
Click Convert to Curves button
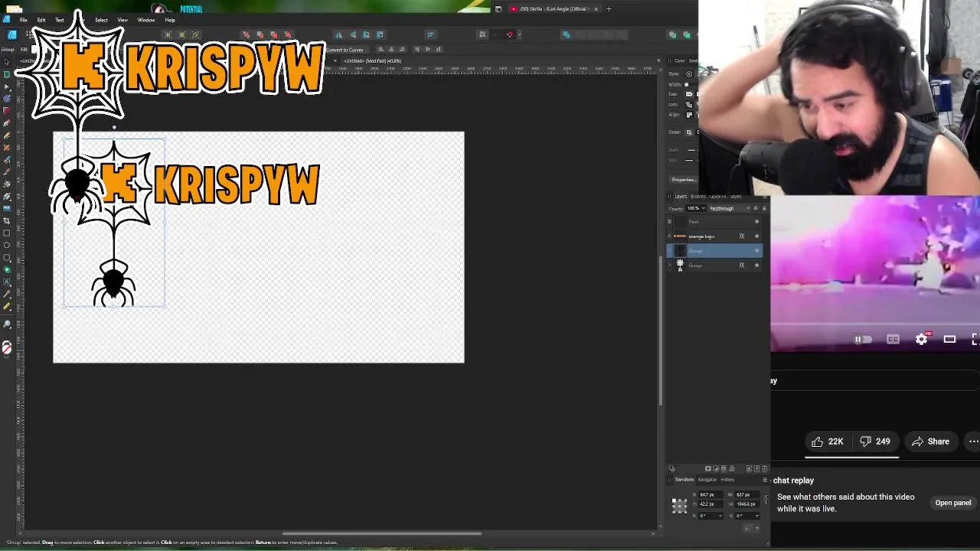[345, 50]
